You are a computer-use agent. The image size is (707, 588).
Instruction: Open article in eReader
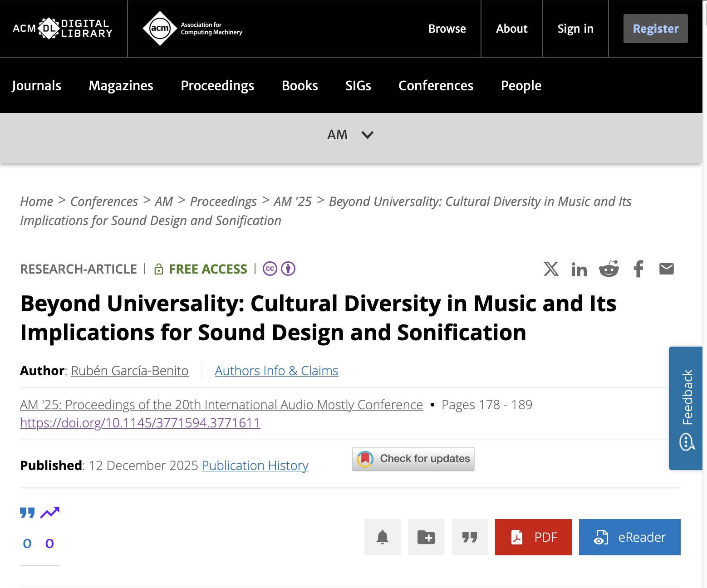point(629,537)
